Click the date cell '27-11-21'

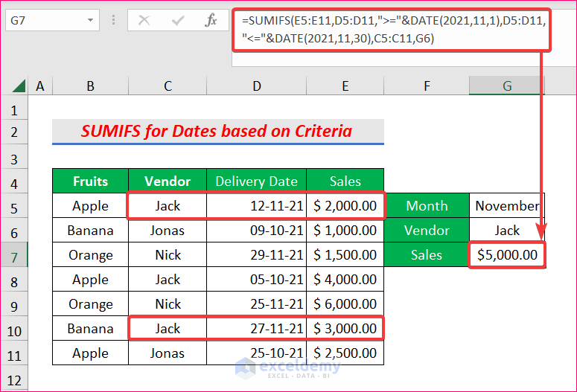point(256,328)
